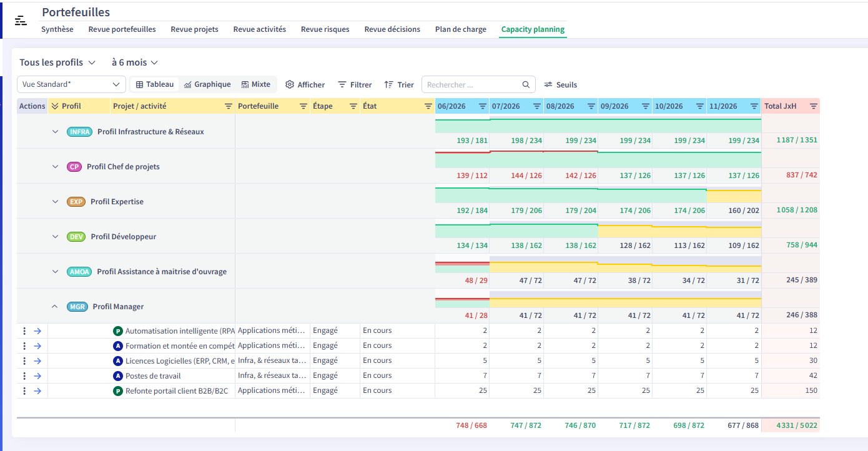Switch to Mixte view mode
Image resolution: width=868 pixels, height=451 pixels.
[256, 84]
